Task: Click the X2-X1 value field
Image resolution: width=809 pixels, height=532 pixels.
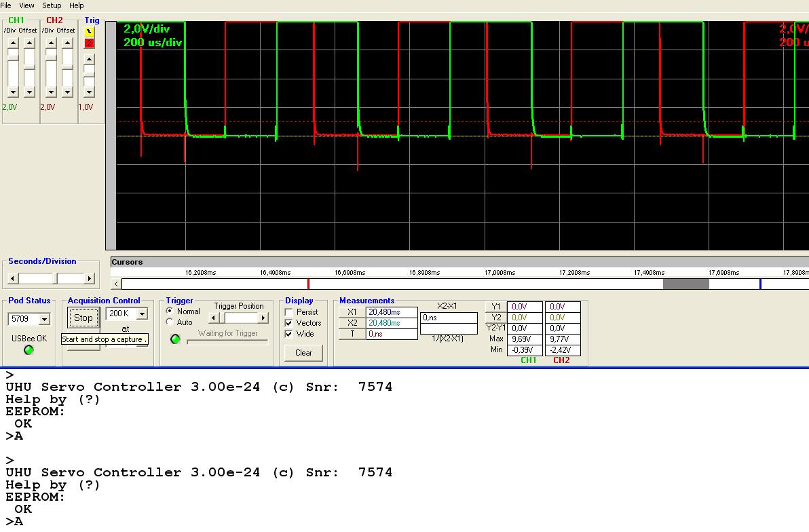Action: point(449,318)
